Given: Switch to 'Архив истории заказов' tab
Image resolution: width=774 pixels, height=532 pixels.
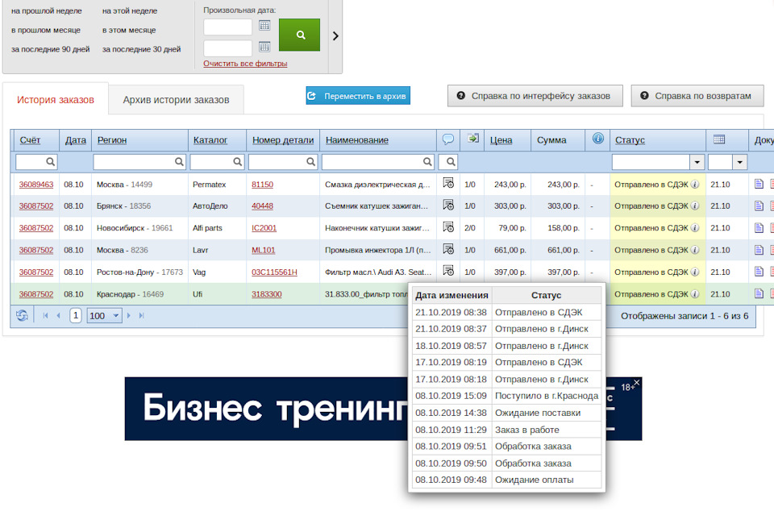Looking at the screenshot, I should point(177,100).
